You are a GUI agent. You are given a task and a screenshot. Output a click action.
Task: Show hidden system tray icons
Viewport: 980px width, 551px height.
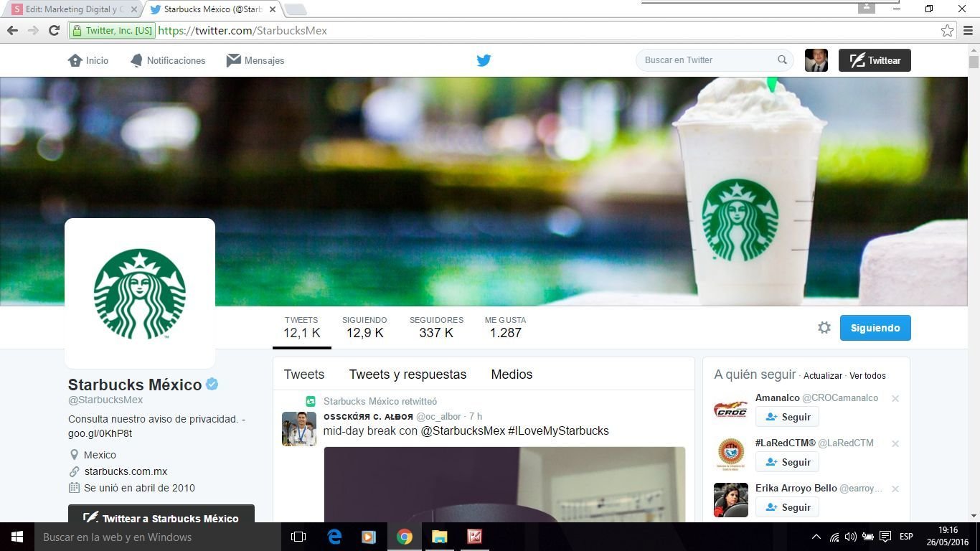pos(816,537)
